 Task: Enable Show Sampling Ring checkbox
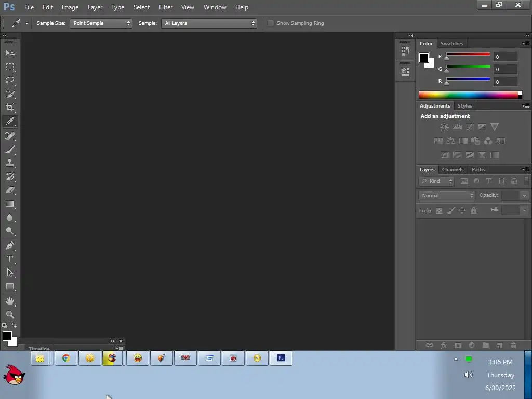270,23
